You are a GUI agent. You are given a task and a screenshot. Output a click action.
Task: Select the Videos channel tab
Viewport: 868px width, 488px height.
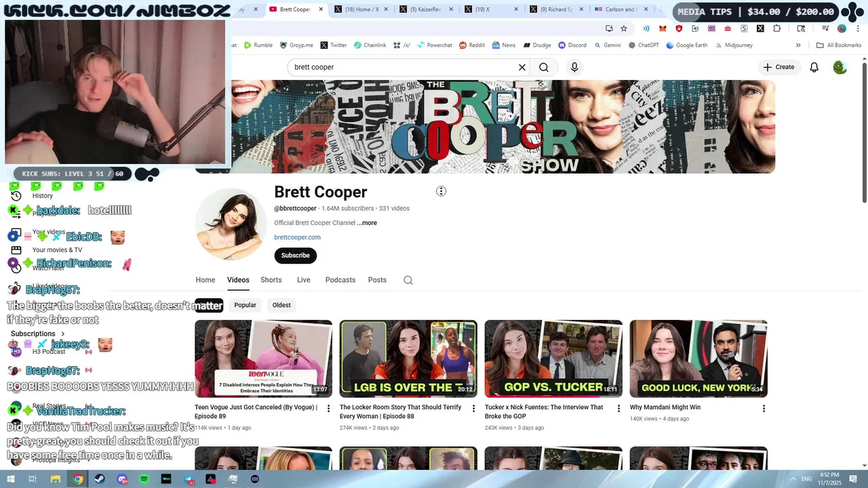pos(238,280)
